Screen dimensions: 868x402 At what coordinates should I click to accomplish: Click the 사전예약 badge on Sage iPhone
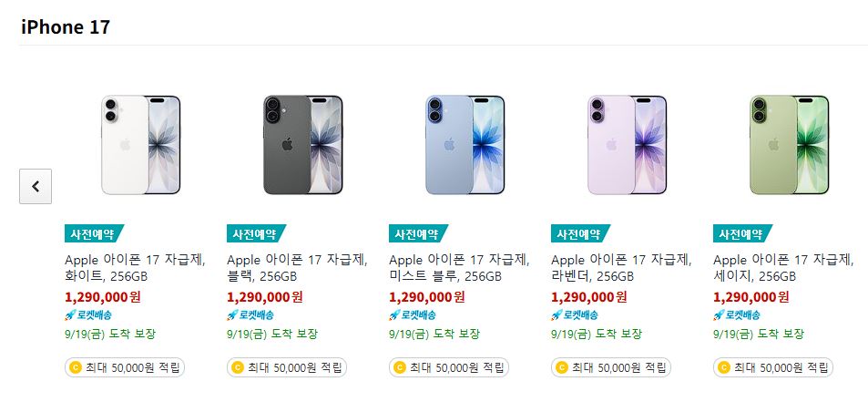(x=742, y=233)
